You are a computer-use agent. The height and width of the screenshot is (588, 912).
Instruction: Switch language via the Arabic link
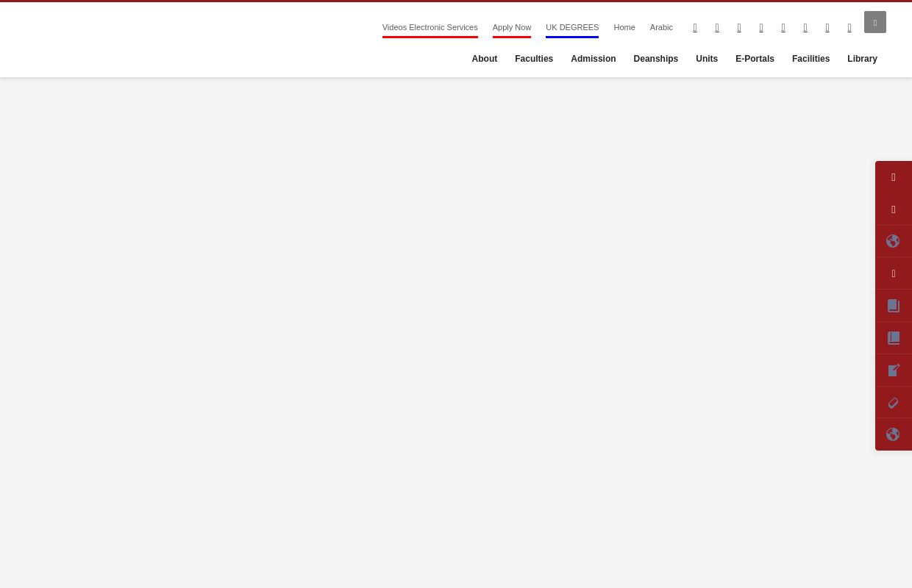[x=661, y=27]
